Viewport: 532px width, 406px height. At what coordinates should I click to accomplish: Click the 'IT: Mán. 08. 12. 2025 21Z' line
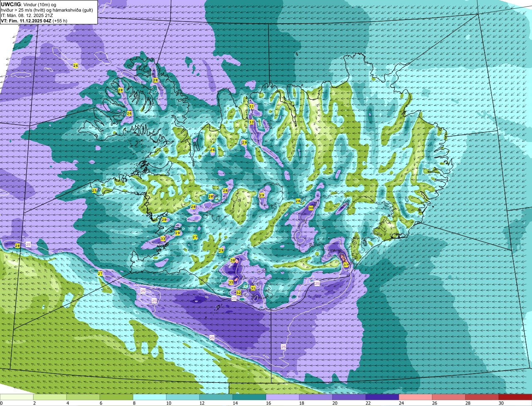(27, 15)
